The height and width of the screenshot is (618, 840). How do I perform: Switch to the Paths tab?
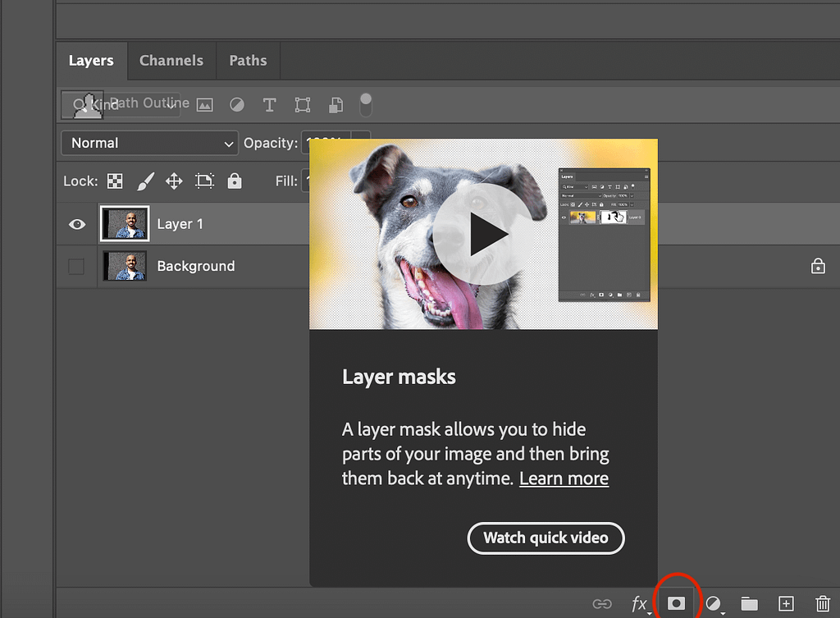click(x=248, y=61)
